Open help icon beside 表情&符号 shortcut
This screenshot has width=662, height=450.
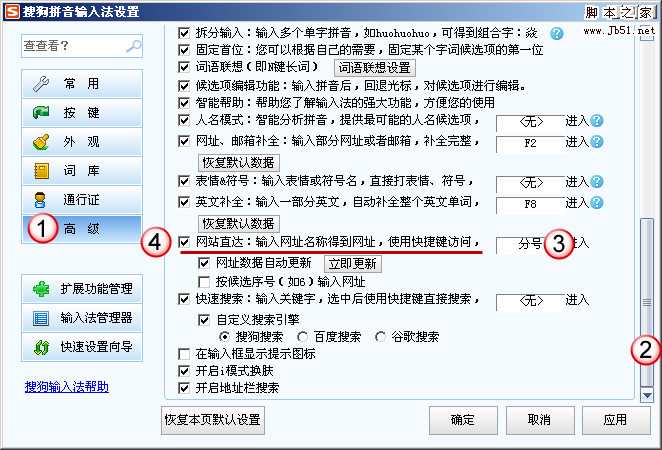click(x=597, y=182)
